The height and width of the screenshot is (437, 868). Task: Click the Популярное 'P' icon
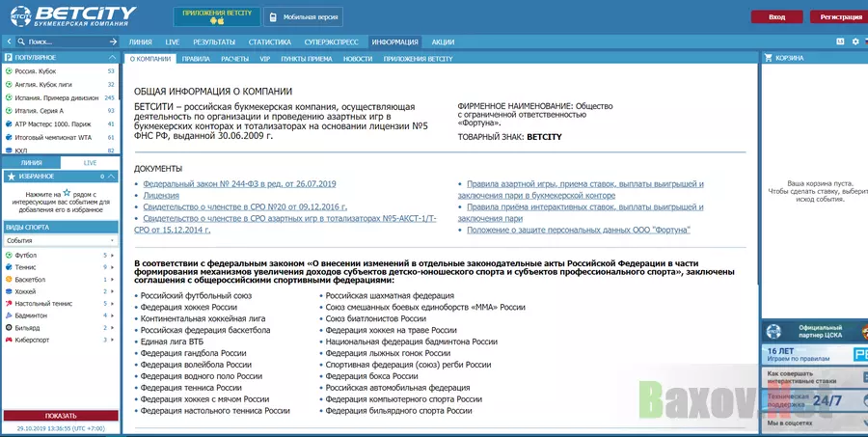9,58
